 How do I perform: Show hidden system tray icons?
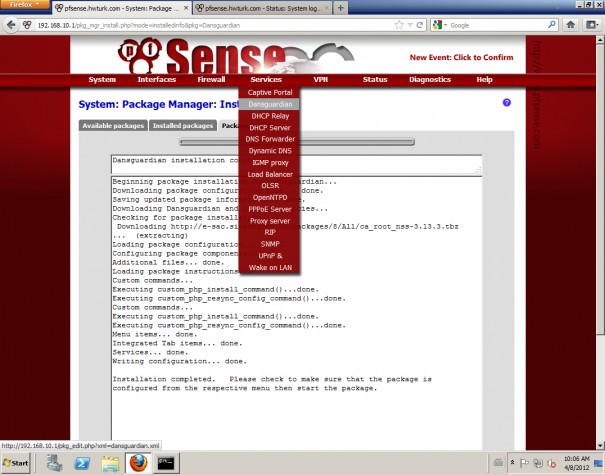pos(512,462)
